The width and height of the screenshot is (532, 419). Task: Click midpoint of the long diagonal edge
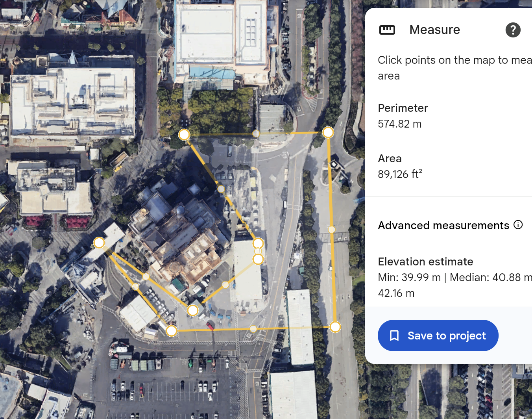221,189
